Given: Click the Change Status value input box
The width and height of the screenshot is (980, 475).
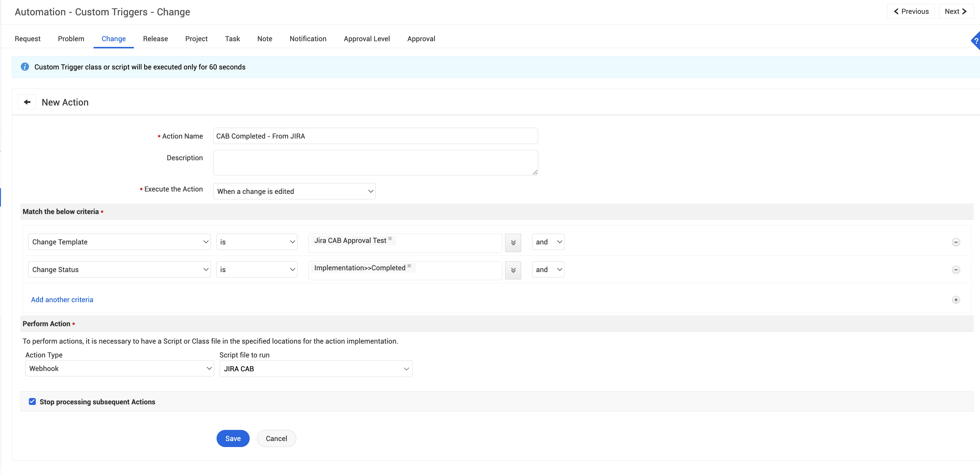Looking at the screenshot, I should tap(405, 271).
